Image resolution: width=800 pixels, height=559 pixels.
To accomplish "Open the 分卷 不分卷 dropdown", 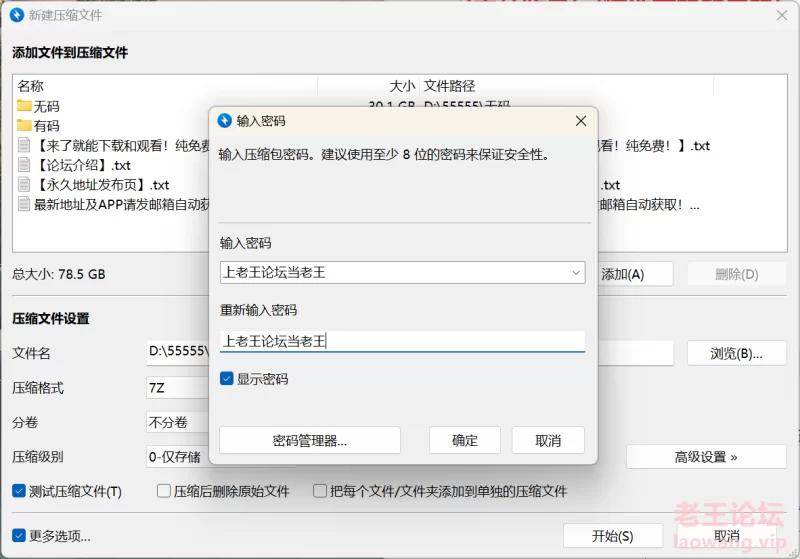I will click(x=178, y=422).
